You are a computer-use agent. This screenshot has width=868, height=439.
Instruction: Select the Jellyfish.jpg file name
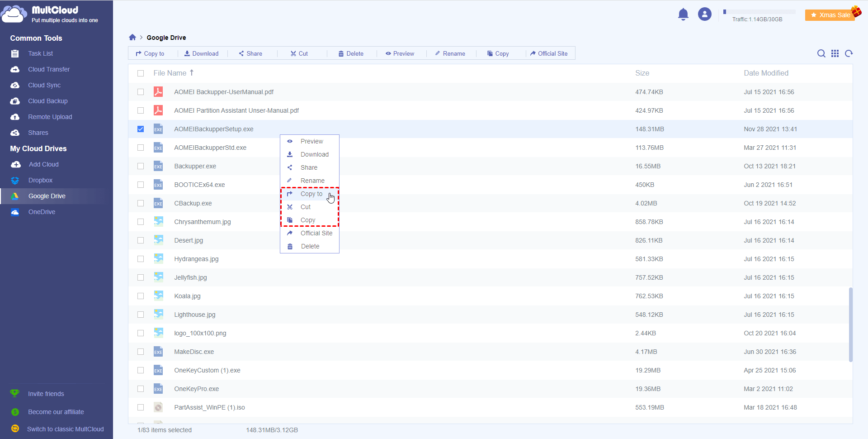point(190,277)
